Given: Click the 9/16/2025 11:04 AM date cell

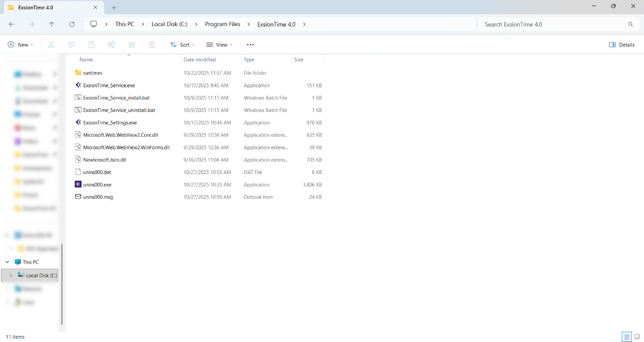Looking at the screenshot, I should click(206, 160).
